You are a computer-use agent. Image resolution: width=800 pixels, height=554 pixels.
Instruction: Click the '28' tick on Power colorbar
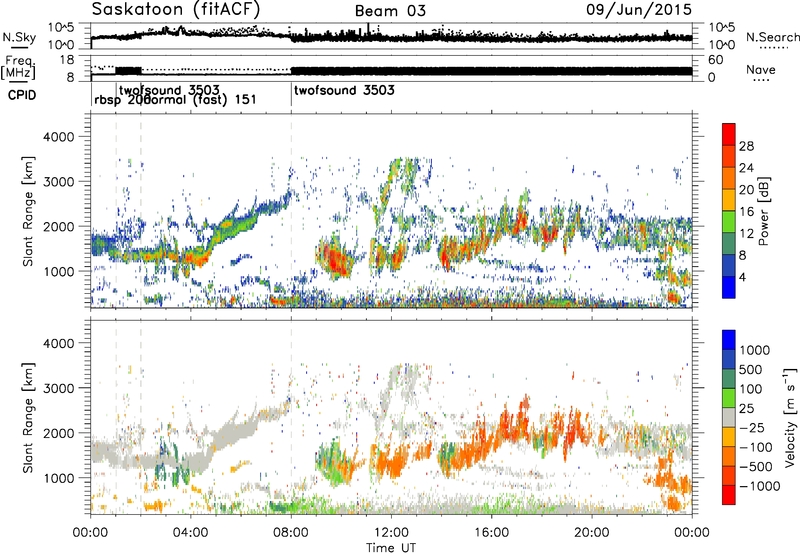[746, 146]
